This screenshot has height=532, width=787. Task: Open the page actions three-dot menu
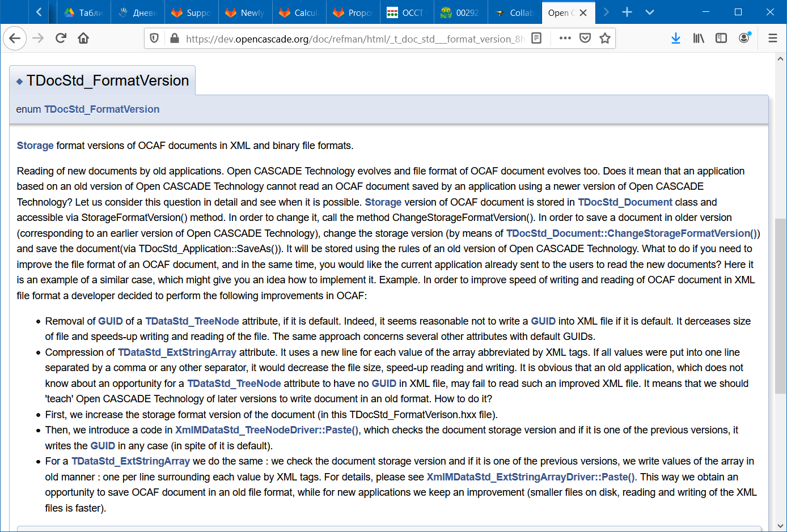[x=565, y=39]
